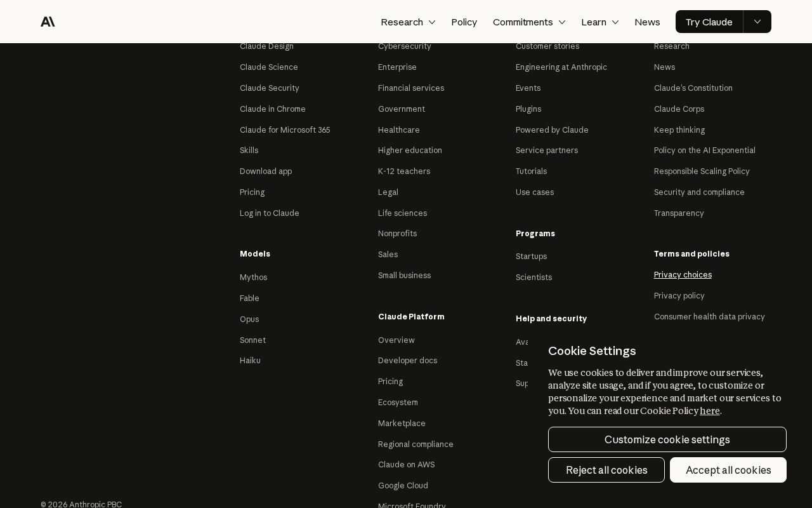Open the Regional compliance link
The width and height of the screenshot is (812, 508).
[x=416, y=444]
